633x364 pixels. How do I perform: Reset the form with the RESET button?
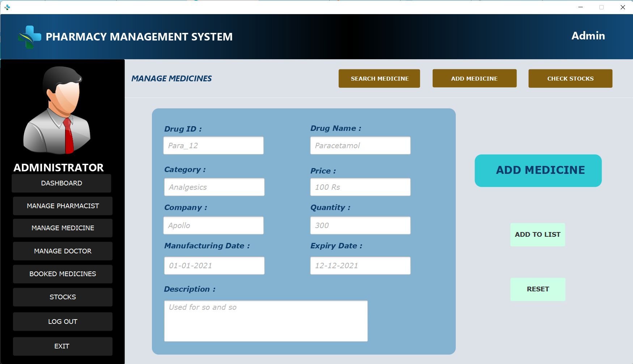pos(538,289)
